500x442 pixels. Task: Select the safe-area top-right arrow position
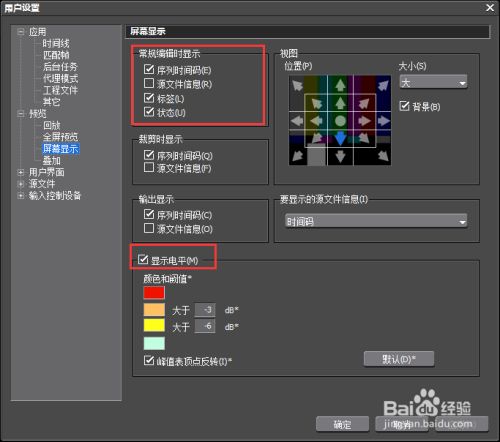(364, 103)
